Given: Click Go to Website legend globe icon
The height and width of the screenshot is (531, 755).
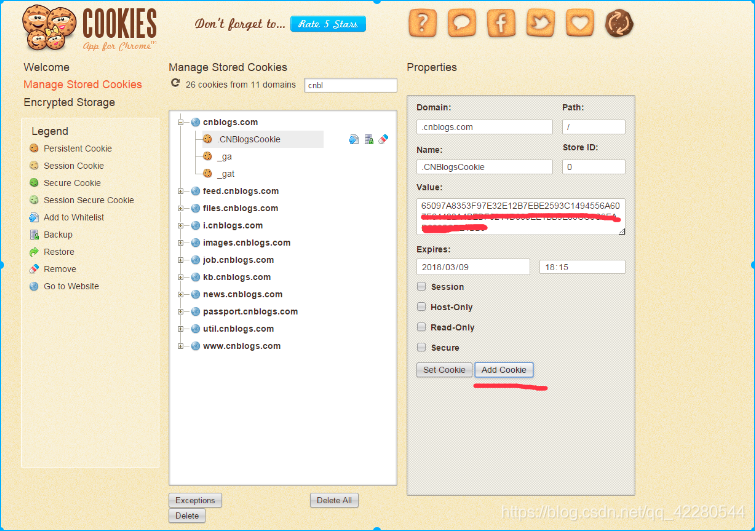Looking at the screenshot, I should point(34,286).
